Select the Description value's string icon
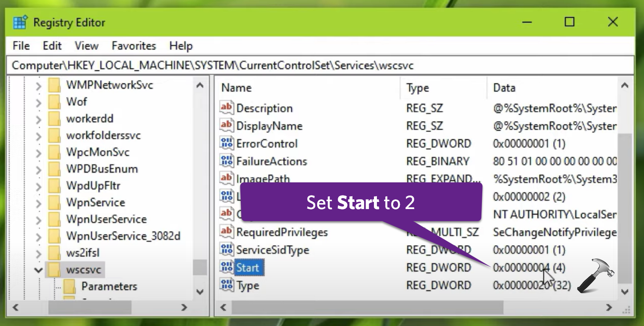The width and height of the screenshot is (644, 326). [x=226, y=108]
